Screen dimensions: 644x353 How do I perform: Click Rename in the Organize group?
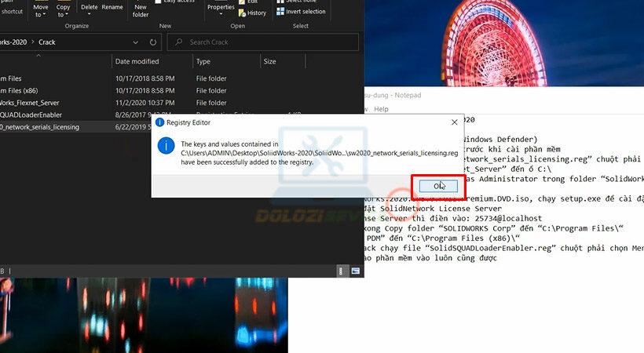coord(112,7)
